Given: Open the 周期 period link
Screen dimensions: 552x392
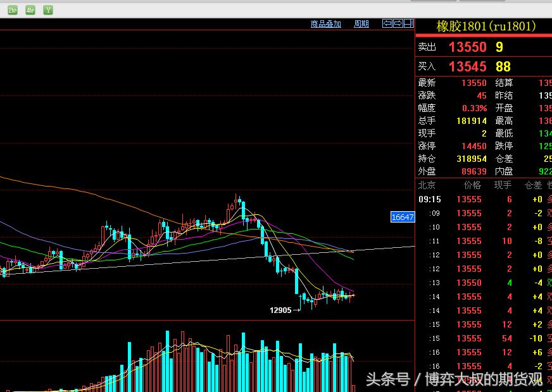Looking at the screenshot, I should click(x=361, y=24).
